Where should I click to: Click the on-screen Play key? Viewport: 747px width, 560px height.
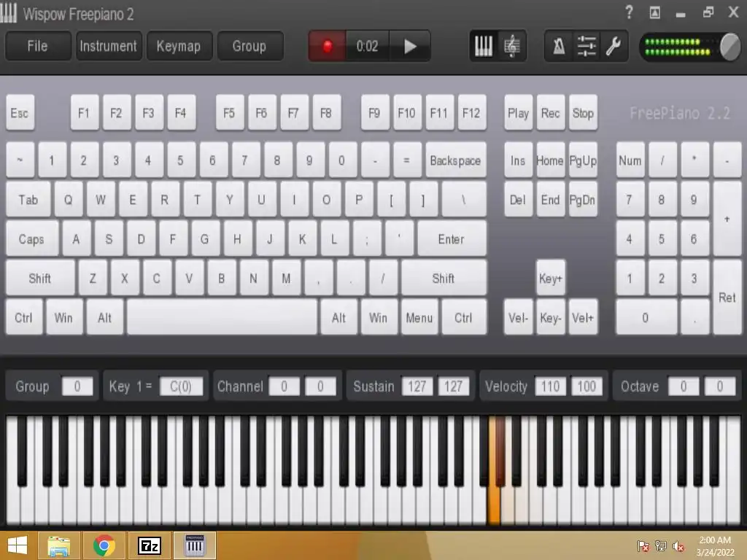519,113
